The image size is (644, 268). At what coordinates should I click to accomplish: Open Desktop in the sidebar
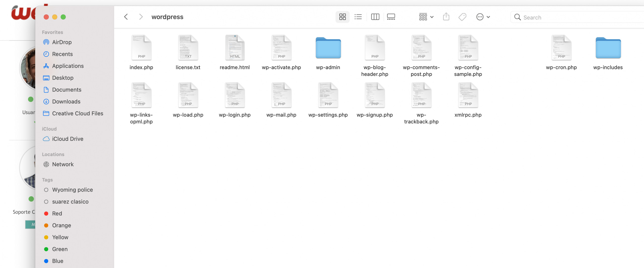(75, 78)
